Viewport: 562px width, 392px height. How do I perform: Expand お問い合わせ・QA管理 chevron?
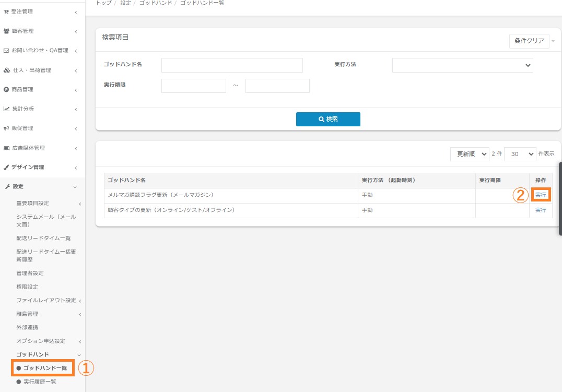pyautogui.click(x=76, y=51)
